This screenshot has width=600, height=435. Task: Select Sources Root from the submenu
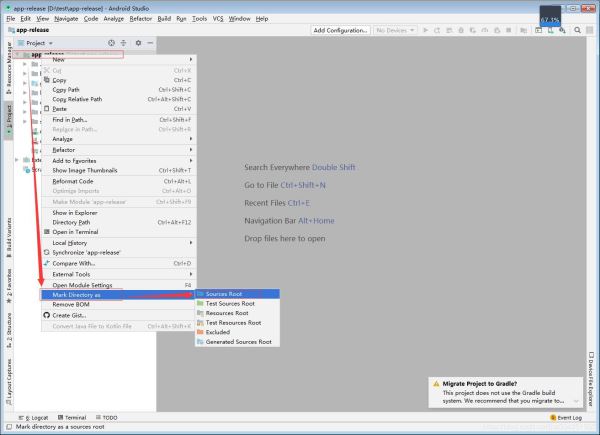[x=223, y=294]
